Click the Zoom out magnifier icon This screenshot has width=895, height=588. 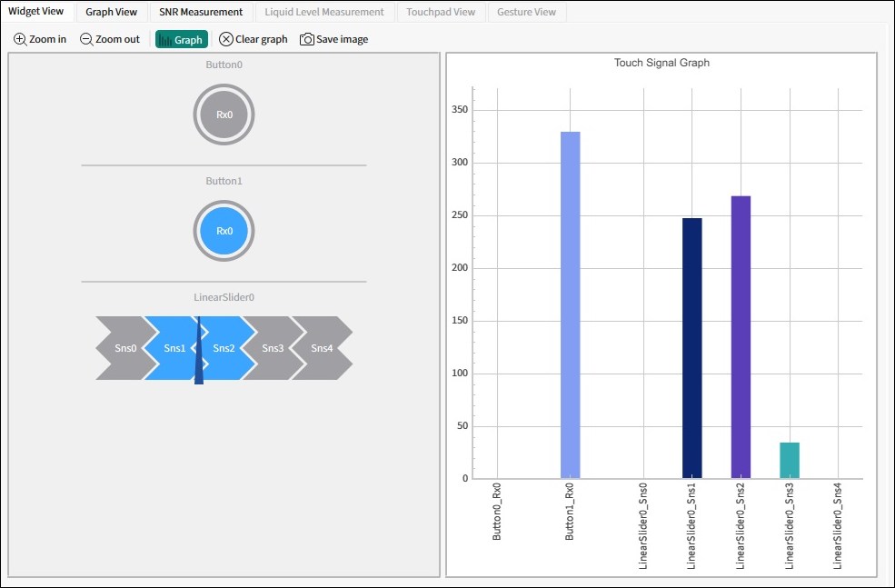[86, 39]
